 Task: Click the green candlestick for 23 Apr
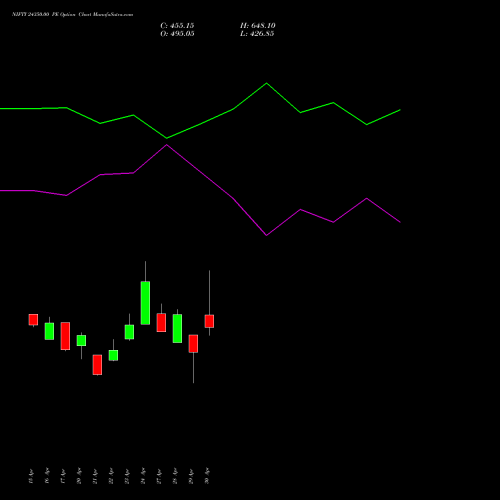(x=129, y=332)
